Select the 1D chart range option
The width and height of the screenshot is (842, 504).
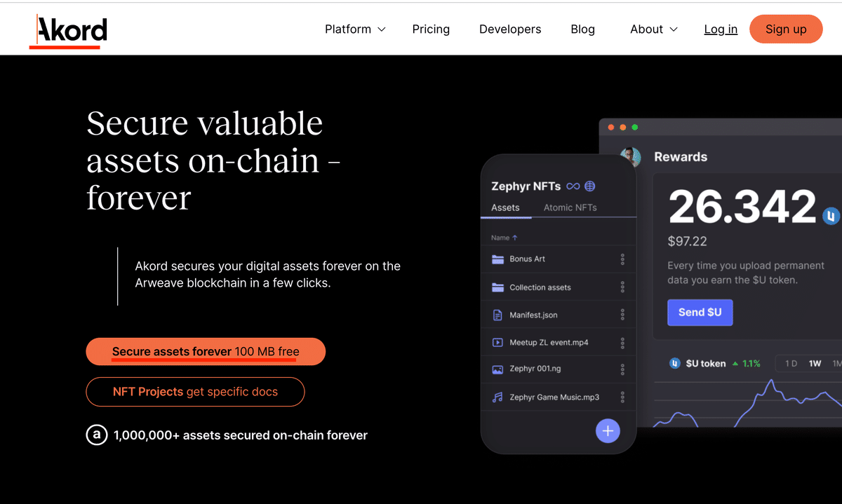tap(791, 364)
